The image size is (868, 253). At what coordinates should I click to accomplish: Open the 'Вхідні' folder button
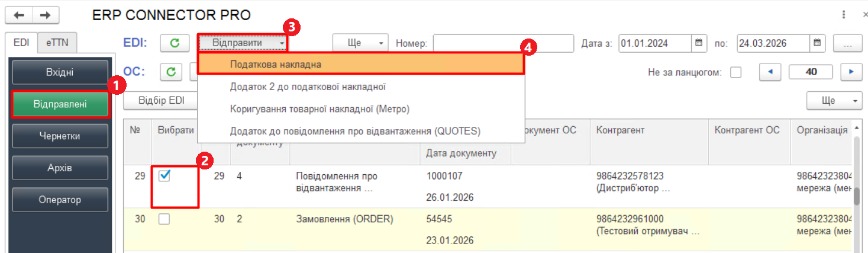(x=60, y=72)
